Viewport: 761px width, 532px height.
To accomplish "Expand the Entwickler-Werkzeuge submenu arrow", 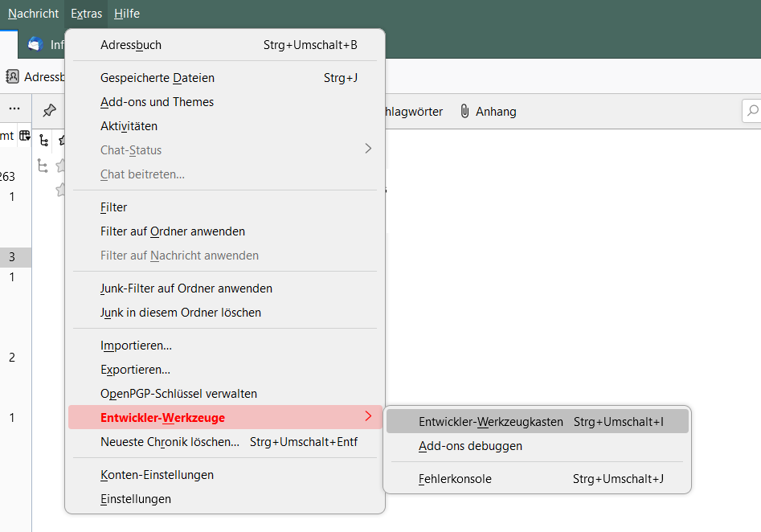I will click(x=368, y=416).
